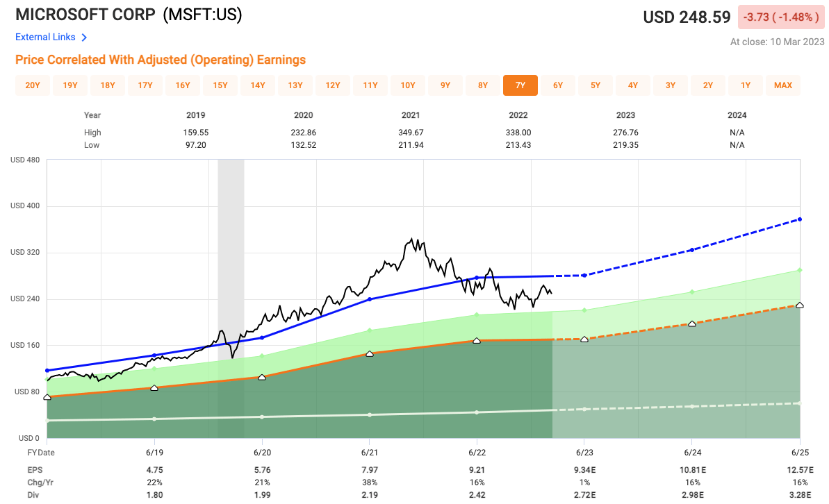829x504 pixels.
Task: Click the EPS triangle marker at 6/25
Action: click(799, 304)
